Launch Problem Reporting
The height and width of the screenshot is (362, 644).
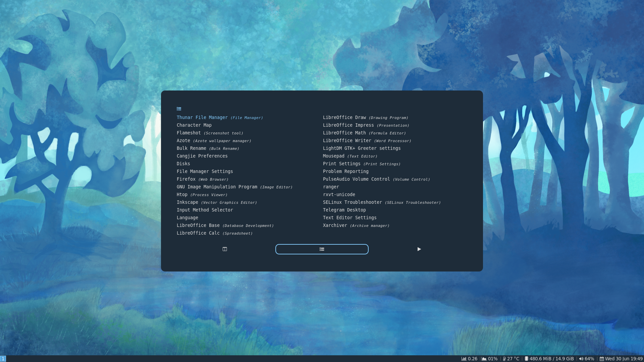[x=346, y=171]
